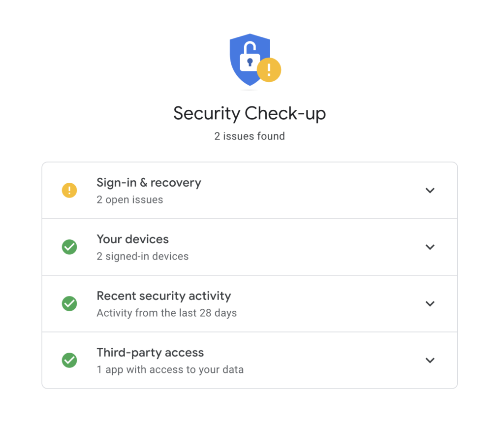
Task: Click the green checkmark beside Third-party access
Action: 69,360
